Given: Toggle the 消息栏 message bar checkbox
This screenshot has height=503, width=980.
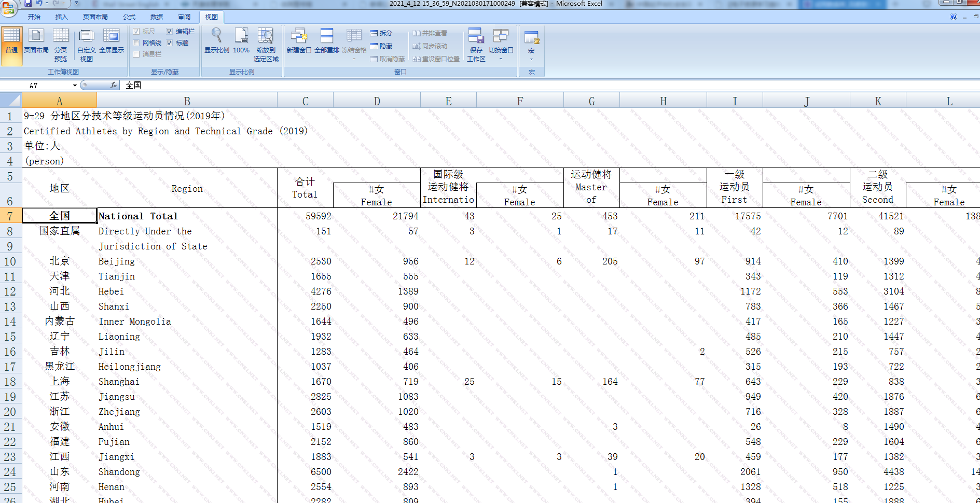Looking at the screenshot, I should coord(136,54).
